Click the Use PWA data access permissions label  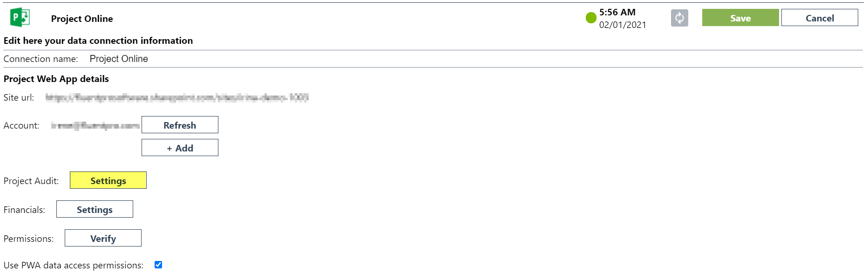[74, 265]
